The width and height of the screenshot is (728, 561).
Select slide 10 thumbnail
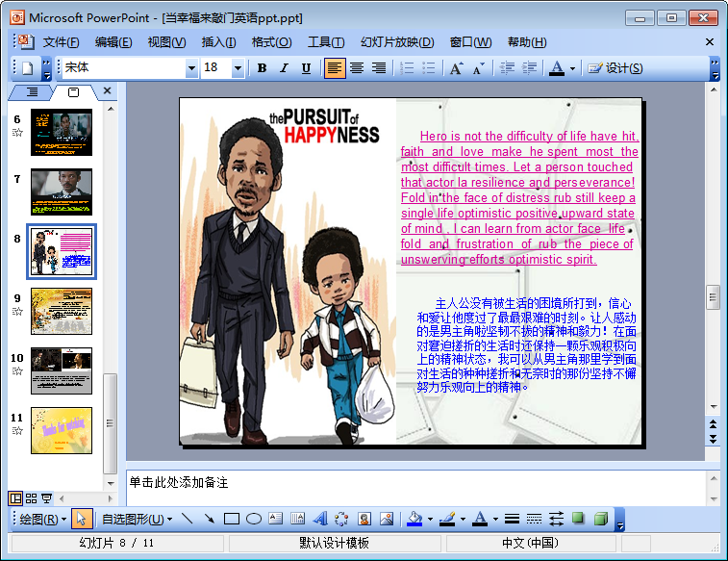62,370
